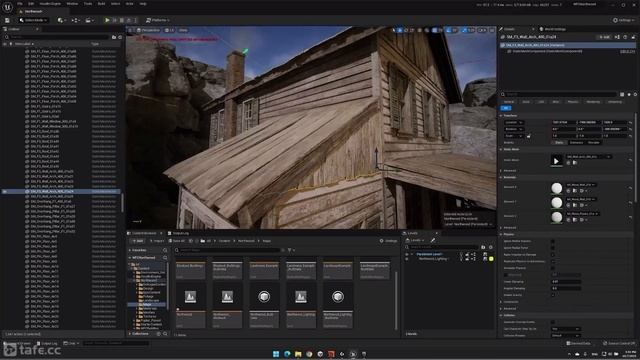Screen dimensions: 640x360
Task: Switch to the World Settings tab
Action: [x=553, y=29]
